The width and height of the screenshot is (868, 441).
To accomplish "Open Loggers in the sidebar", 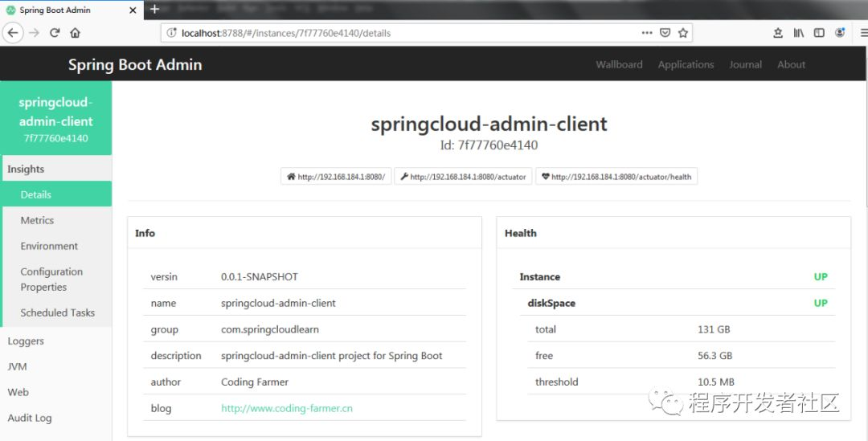I will (56, 341).
